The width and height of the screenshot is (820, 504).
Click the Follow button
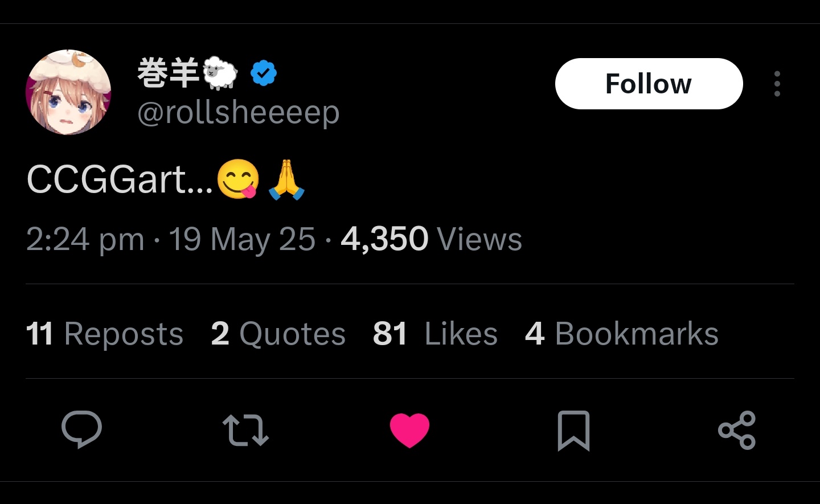[x=649, y=84]
